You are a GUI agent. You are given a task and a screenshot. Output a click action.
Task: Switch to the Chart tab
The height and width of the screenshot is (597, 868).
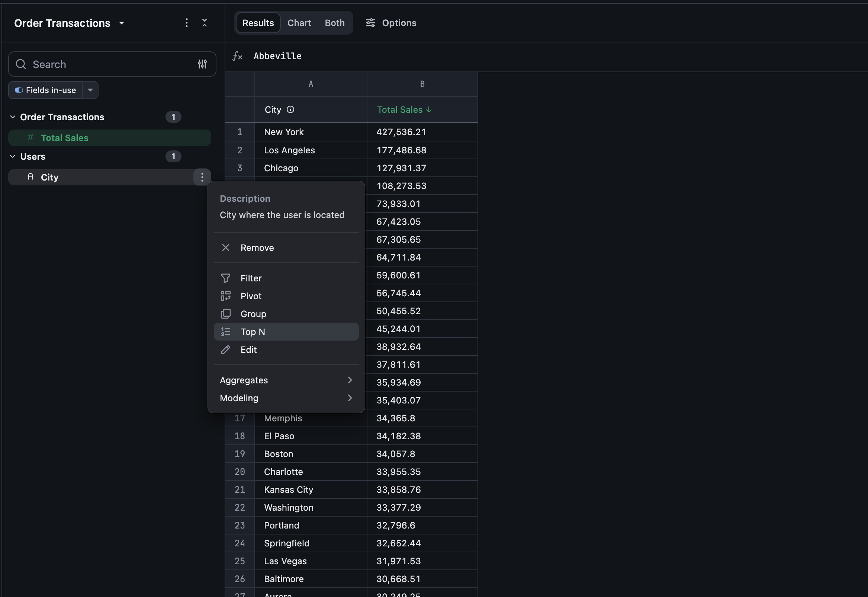tap(299, 23)
